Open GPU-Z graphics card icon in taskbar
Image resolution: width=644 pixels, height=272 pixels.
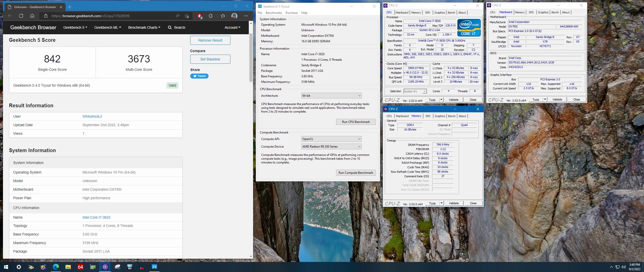point(93,267)
